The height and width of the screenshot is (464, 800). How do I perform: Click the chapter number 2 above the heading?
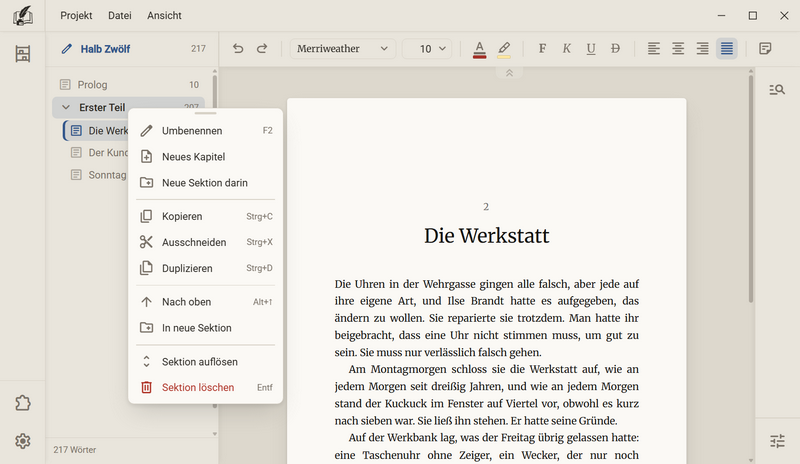pyautogui.click(x=486, y=207)
